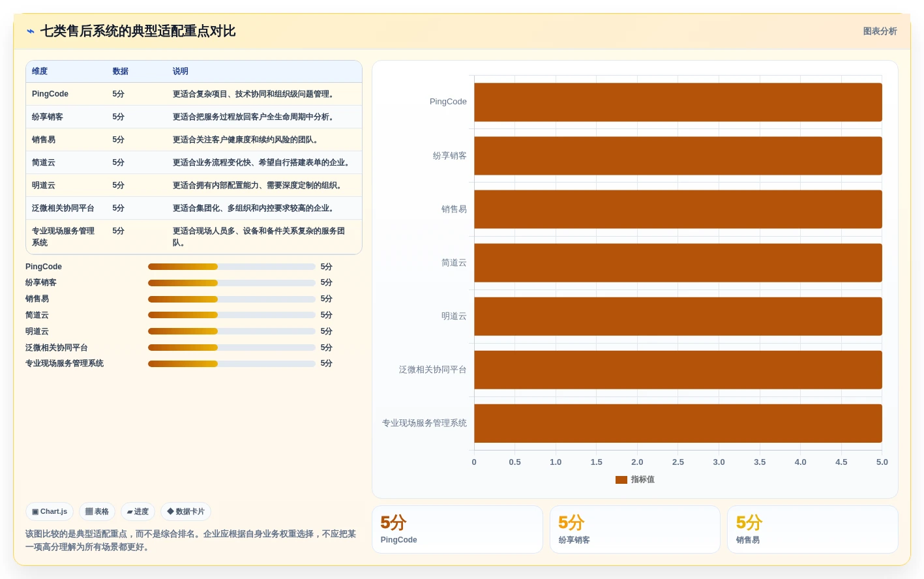The height and width of the screenshot is (579, 924).
Task: Click the 纷享销客 progress bar
Action: coord(231,283)
